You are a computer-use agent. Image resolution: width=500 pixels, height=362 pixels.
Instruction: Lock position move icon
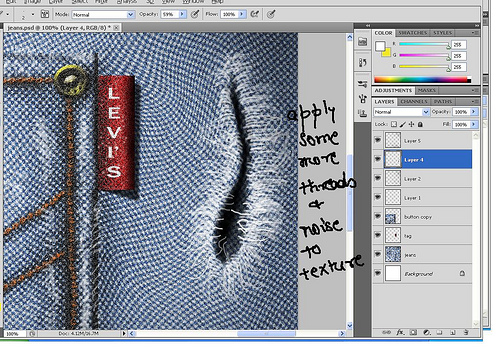pyautogui.click(x=411, y=124)
